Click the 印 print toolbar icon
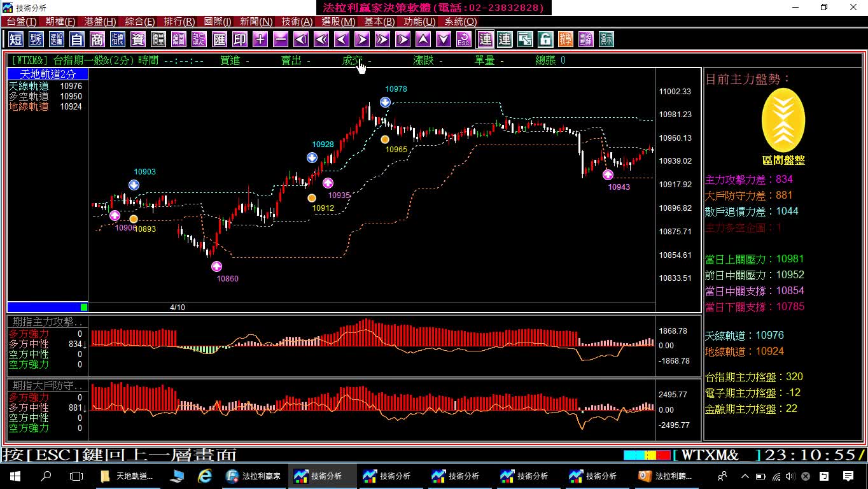The width and height of the screenshot is (868, 489). pos(240,39)
